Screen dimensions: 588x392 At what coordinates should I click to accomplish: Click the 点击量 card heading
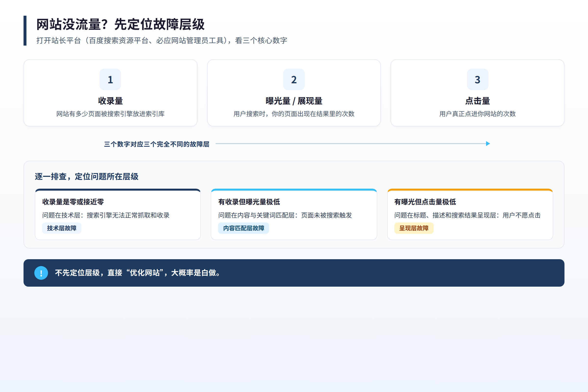click(478, 101)
